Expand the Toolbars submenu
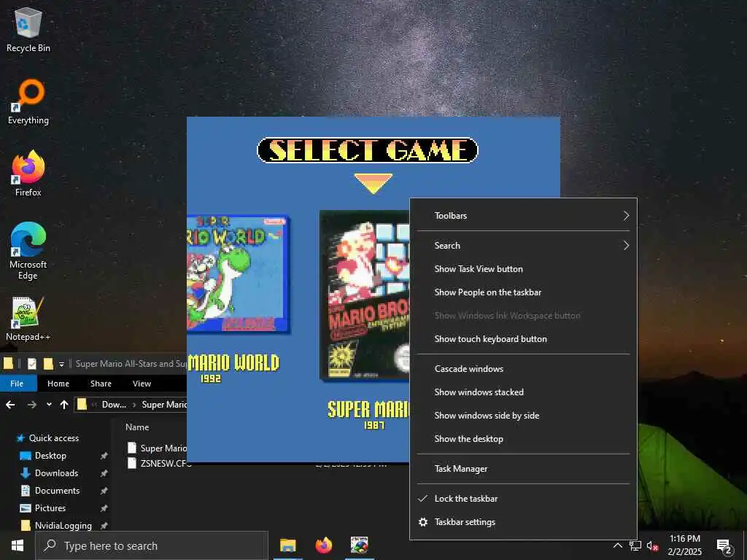The height and width of the screenshot is (560, 747). (524, 216)
